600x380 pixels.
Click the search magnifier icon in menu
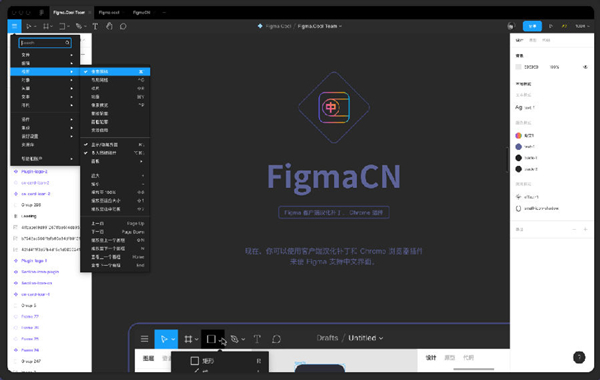pos(67,43)
